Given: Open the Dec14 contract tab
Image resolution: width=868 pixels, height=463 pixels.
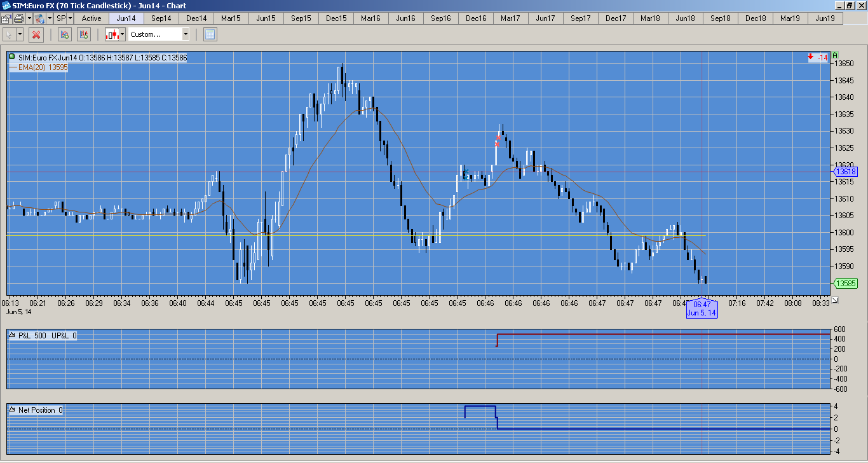Looking at the screenshot, I should [x=196, y=18].
